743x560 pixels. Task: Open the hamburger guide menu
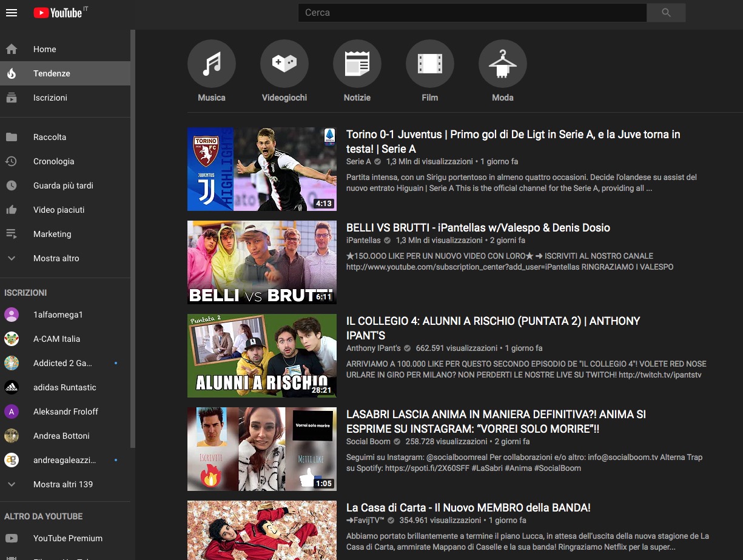(x=11, y=13)
